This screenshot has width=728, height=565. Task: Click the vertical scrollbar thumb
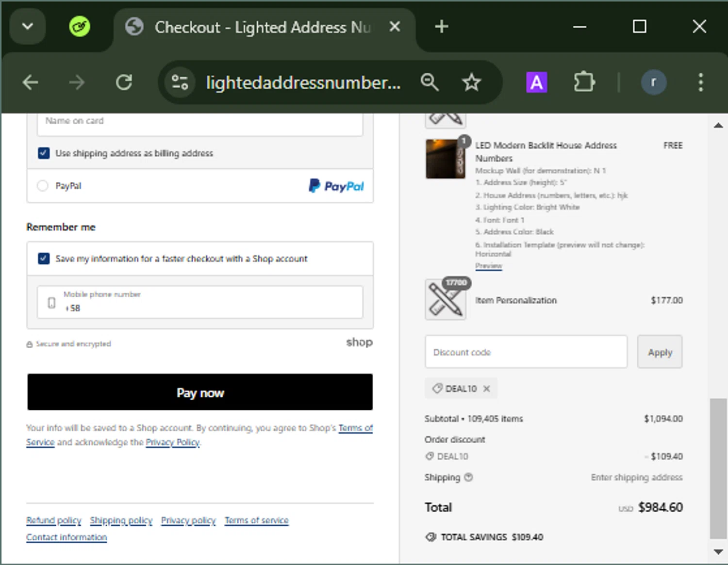(x=718, y=468)
